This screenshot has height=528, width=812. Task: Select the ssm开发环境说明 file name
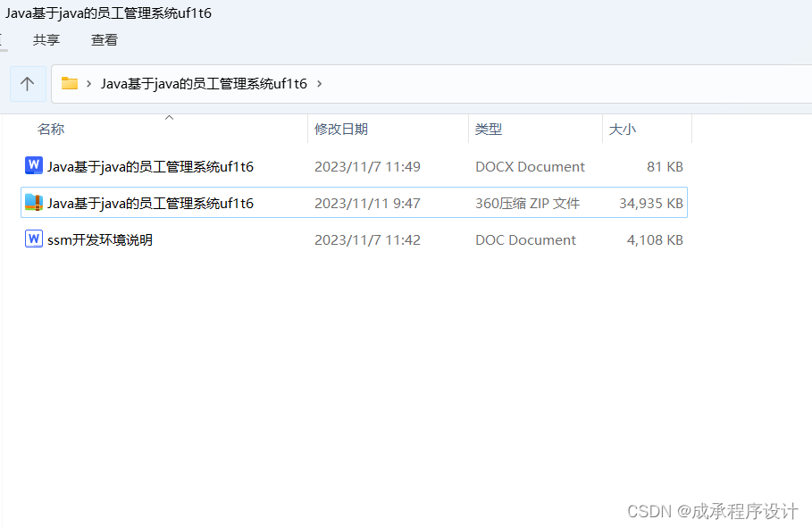[x=100, y=240]
